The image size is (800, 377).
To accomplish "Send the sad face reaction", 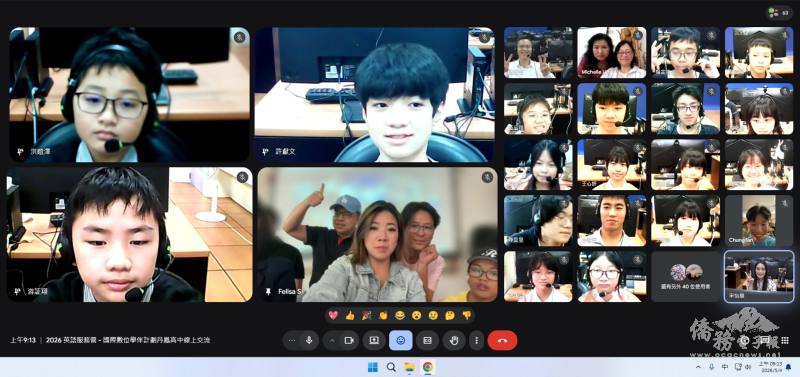I will tap(433, 315).
